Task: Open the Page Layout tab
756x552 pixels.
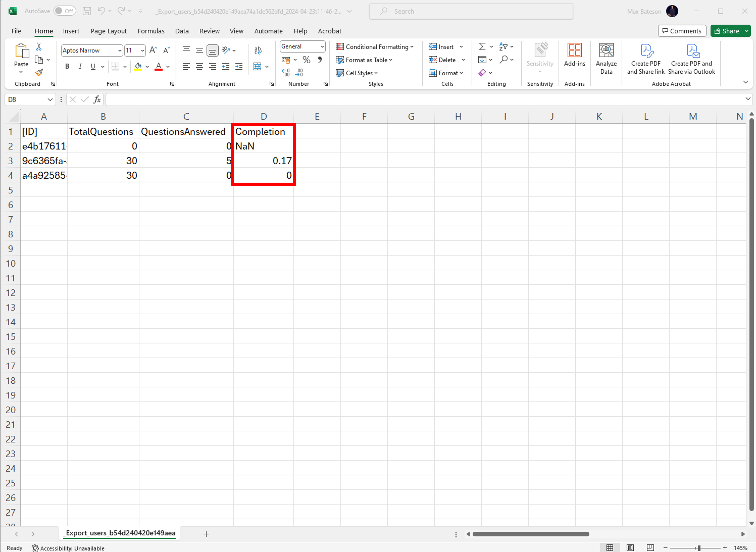Action: pos(109,31)
